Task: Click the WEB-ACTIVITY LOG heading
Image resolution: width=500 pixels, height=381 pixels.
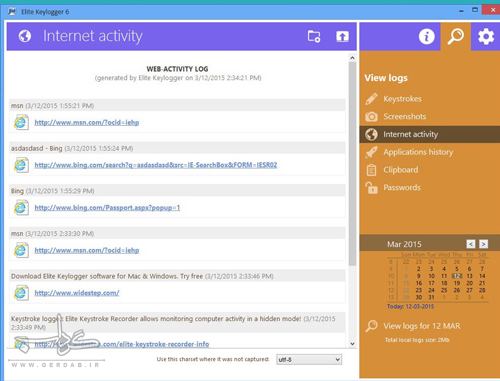Action: (x=177, y=69)
